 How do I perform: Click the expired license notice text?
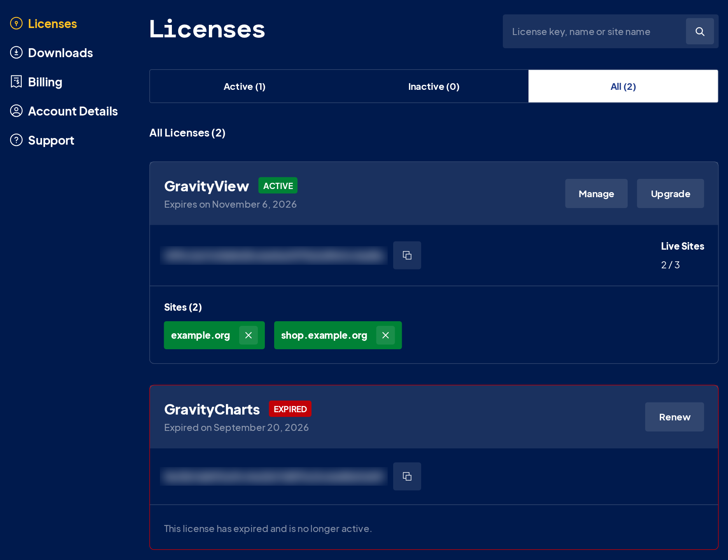click(x=268, y=528)
